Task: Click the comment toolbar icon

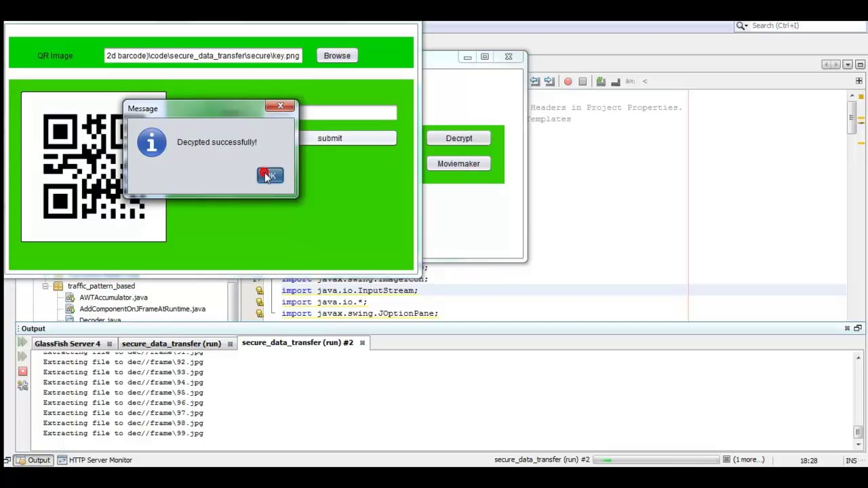Action: point(600,81)
